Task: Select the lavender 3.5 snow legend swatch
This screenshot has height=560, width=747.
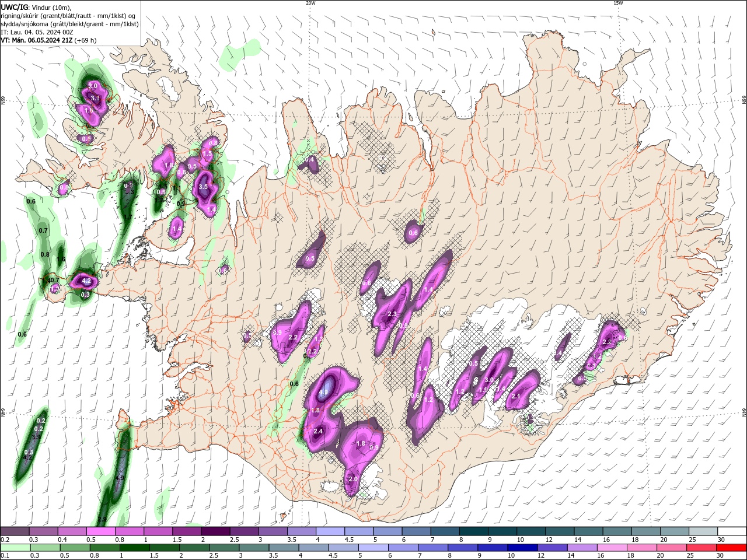Action: (x=301, y=531)
